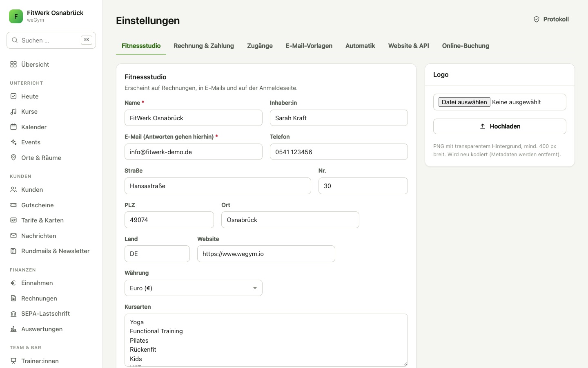The image size is (588, 368).
Task: Click the Straße input field
Action: pos(218,186)
